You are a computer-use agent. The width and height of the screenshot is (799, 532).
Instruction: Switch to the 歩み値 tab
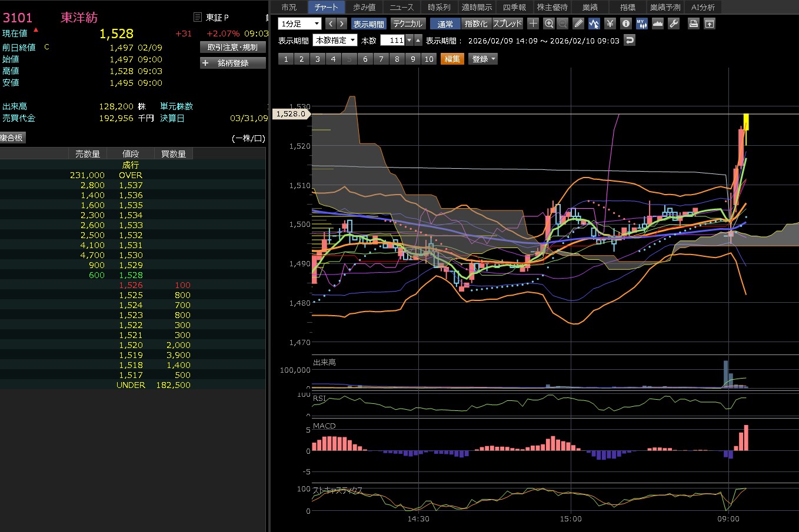tap(364, 7)
